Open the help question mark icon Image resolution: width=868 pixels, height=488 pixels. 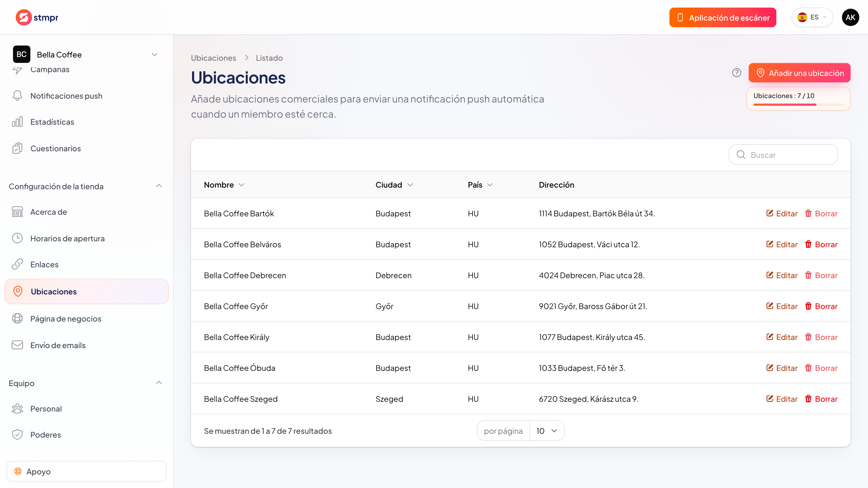coord(737,73)
